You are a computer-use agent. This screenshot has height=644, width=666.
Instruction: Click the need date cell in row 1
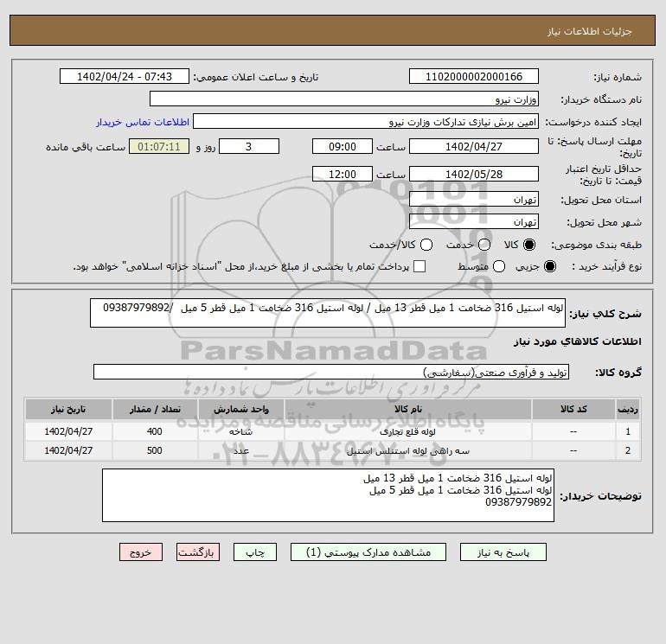click(68, 431)
